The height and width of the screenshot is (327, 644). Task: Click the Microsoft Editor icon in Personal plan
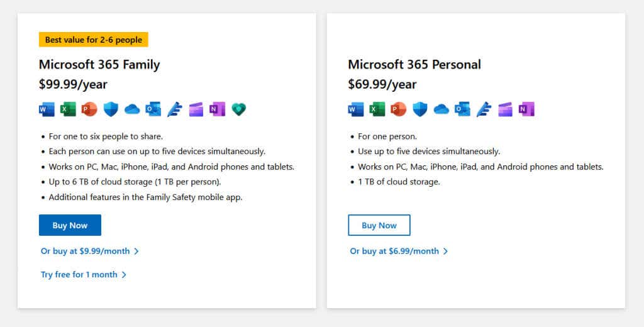484,109
